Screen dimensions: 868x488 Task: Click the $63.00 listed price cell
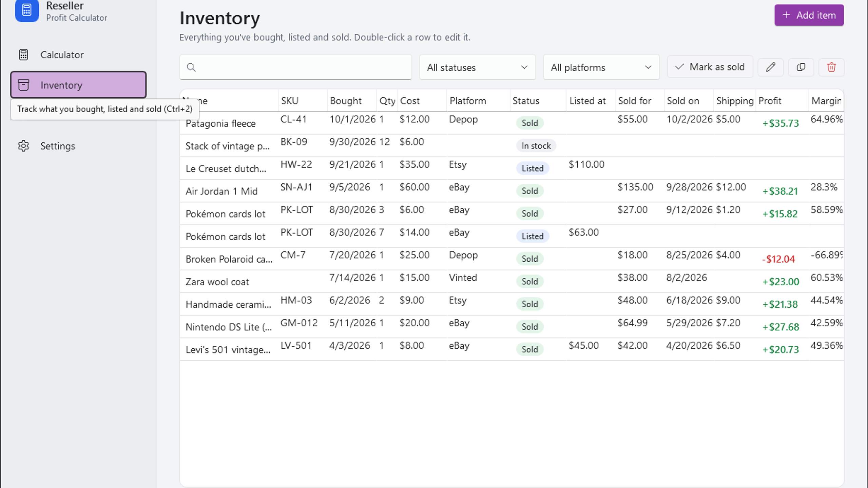(x=583, y=232)
